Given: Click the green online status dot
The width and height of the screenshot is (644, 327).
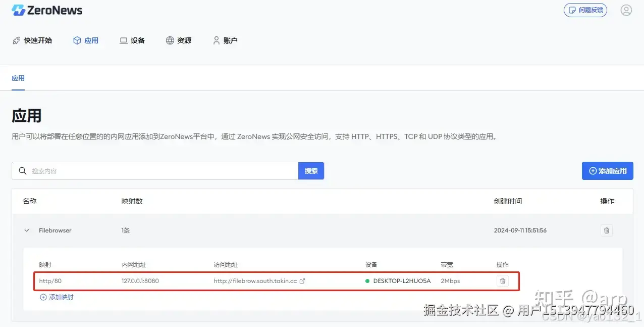Looking at the screenshot, I should 367,281.
